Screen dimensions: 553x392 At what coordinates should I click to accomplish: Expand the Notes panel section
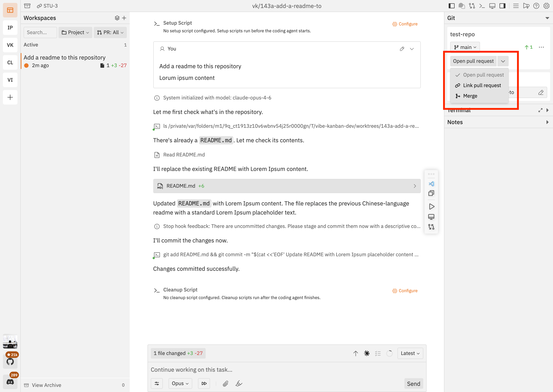498,122
